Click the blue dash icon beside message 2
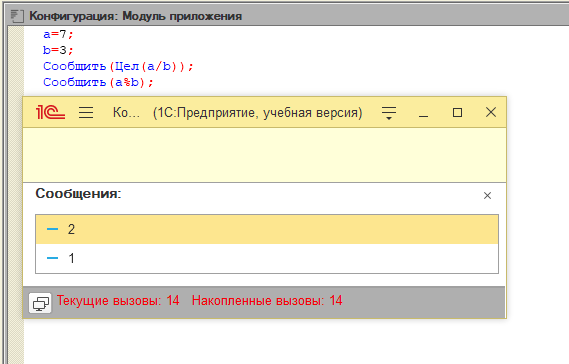 coord(53,229)
